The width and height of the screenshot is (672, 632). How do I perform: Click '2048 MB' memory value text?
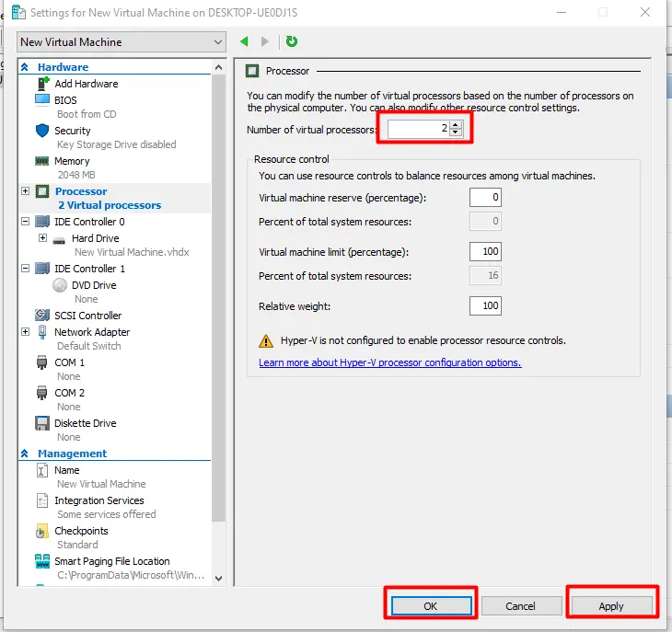click(x=76, y=175)
